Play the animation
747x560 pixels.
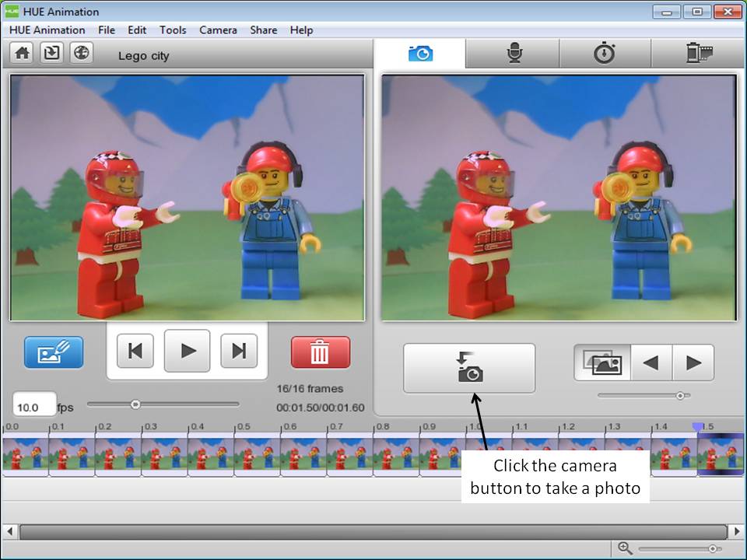[188, 351]
